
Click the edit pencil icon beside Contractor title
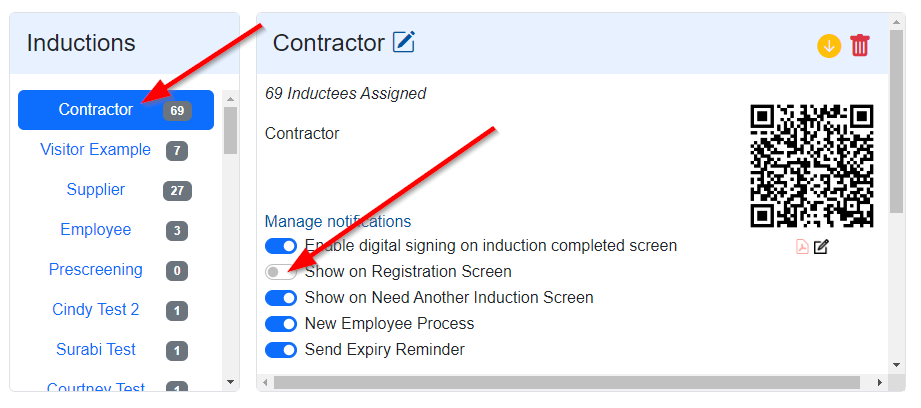[404, 42]
